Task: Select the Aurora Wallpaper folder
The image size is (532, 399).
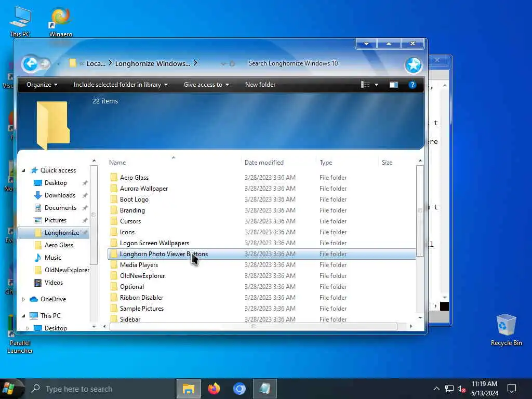Action: tap(144, 189)
